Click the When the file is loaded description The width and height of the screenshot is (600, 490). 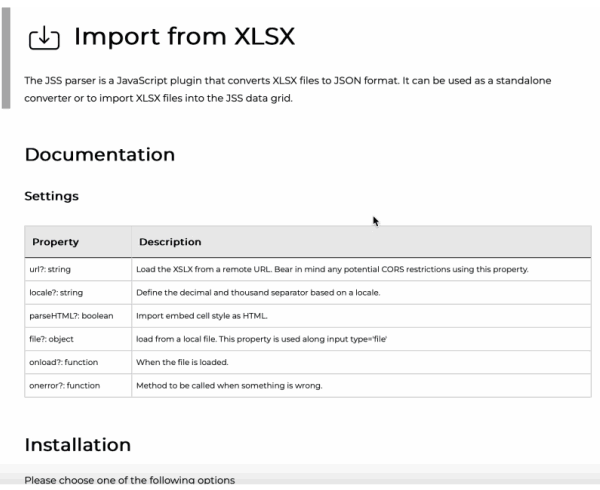click(x=182, y=362)
